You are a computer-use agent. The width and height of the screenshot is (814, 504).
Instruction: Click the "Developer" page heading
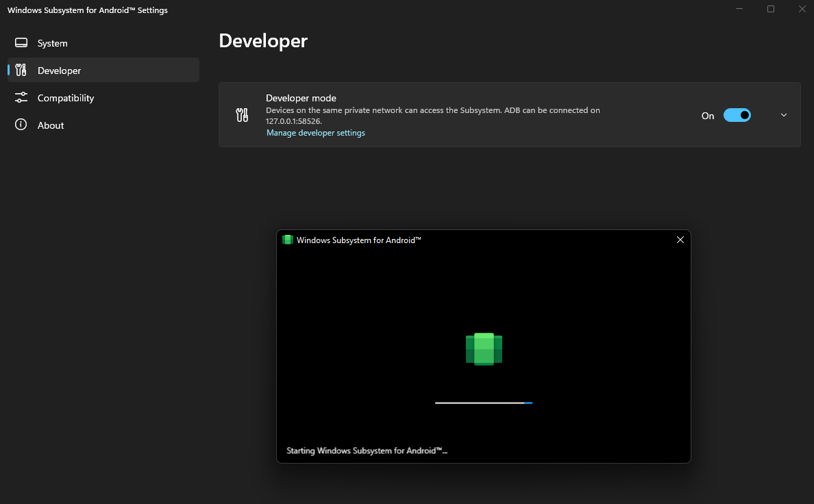263,41
